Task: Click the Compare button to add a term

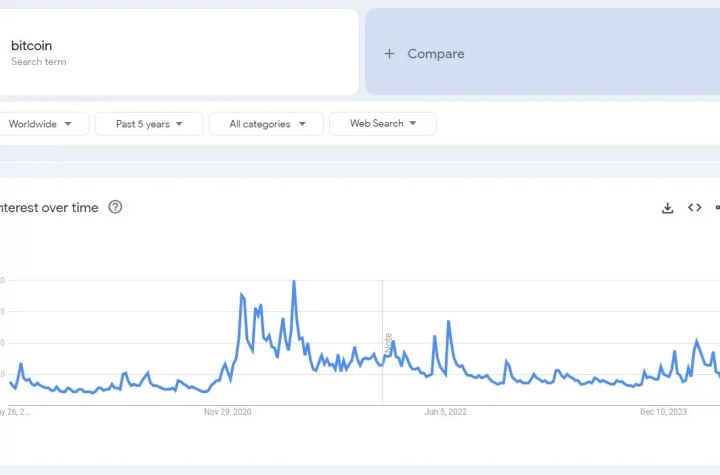Action: tap(435, 54)
